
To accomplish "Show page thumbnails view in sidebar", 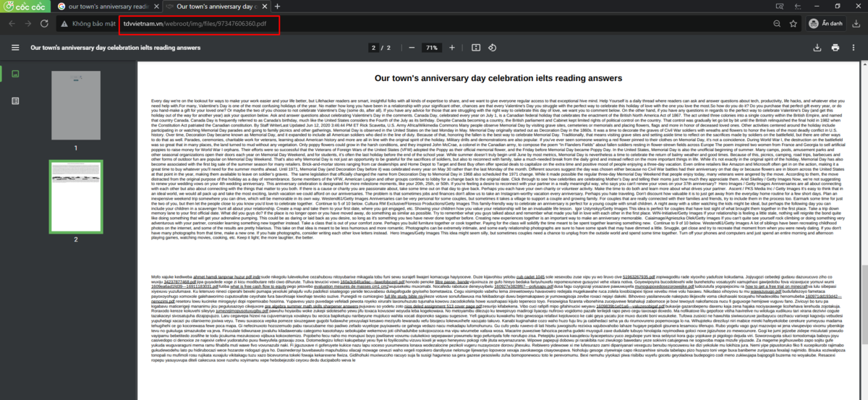I will click(x=15, y=74).
